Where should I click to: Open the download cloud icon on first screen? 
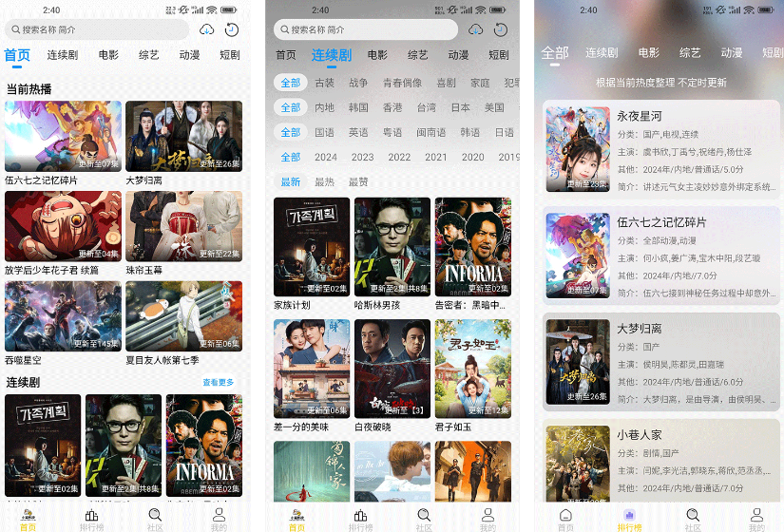(206, 30)
